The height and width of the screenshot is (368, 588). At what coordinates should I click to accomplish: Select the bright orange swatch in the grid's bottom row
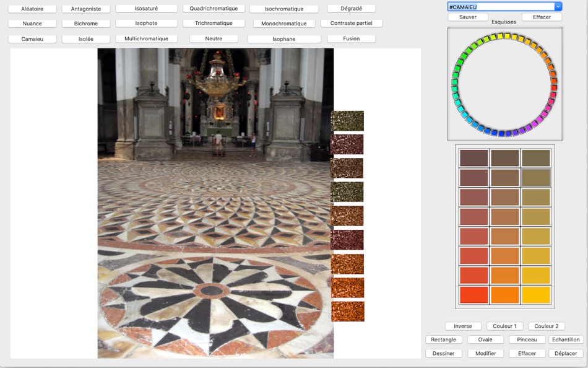coord(504,295)
